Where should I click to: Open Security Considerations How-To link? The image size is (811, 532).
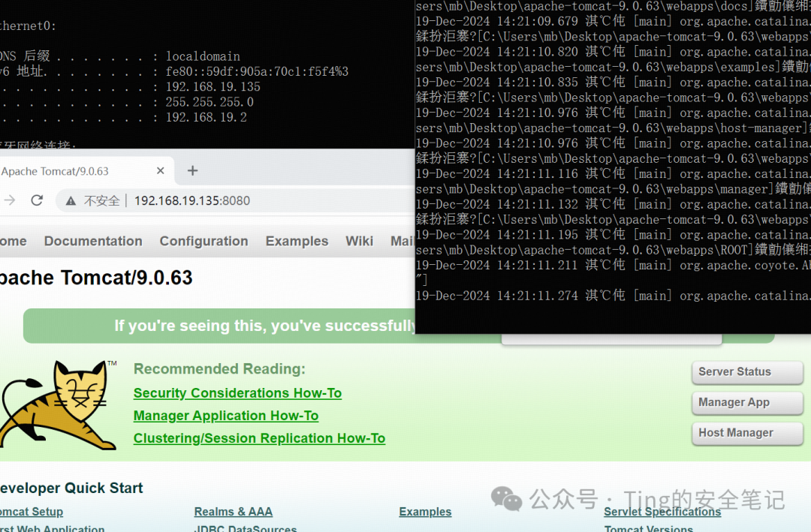tap(237, 393)
